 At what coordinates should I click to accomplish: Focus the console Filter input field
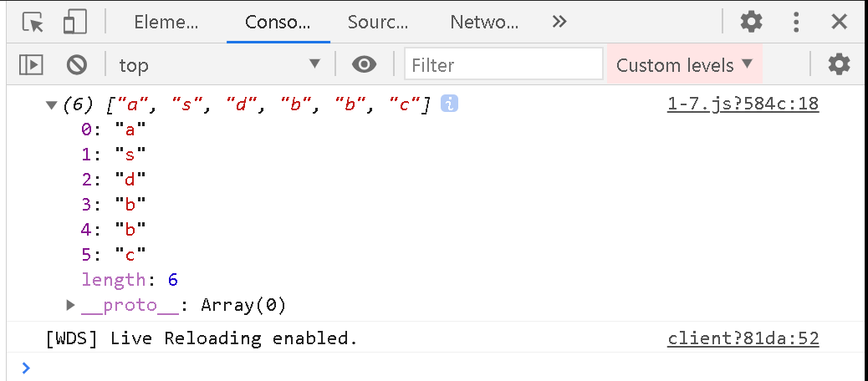coord(503,65)
